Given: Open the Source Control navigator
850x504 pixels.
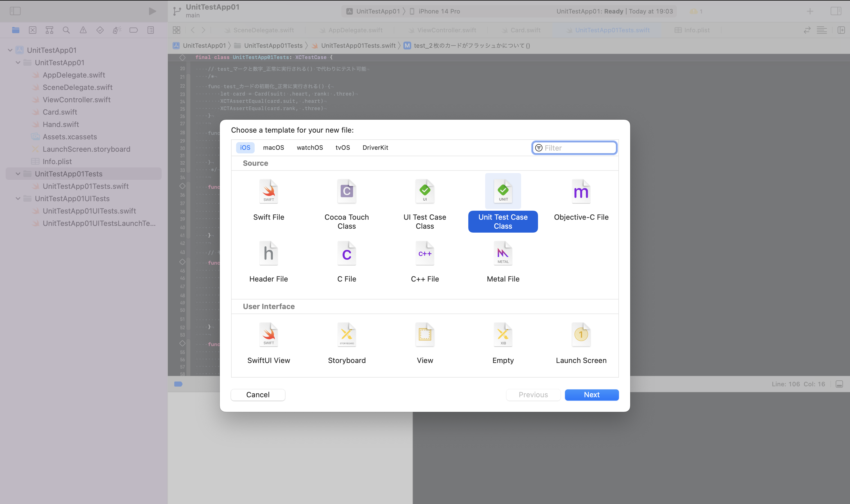Looking at the screenshot, I should tap(33, 30).
